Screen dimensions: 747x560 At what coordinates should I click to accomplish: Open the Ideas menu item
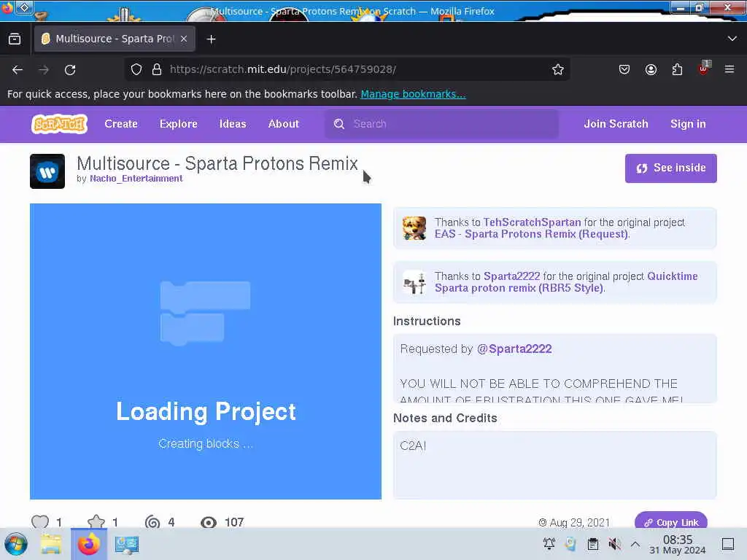pyautogui.click(x=233, y=124)
